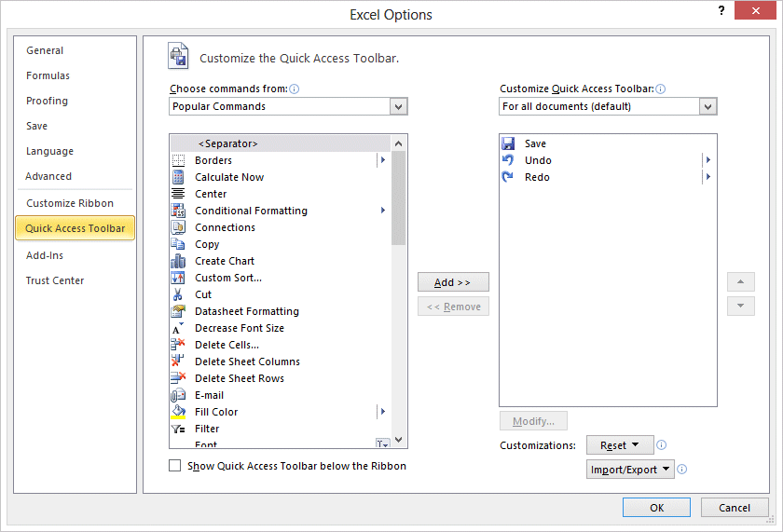Click the info icon next to Import/Export
This screenshot has height=532, width=783.
click(x=682, y=470)
